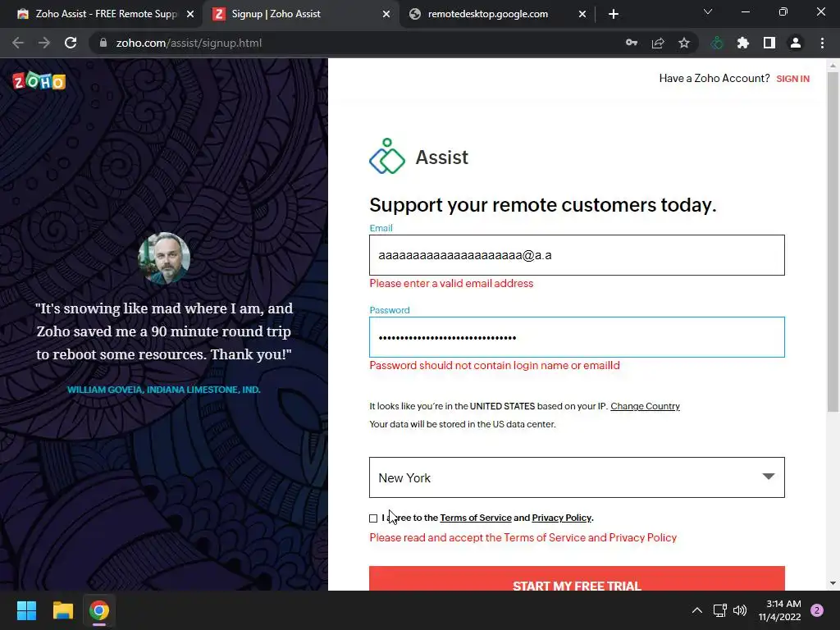Click into the Email input field
The image size is (840, 630).
(577, 255)
